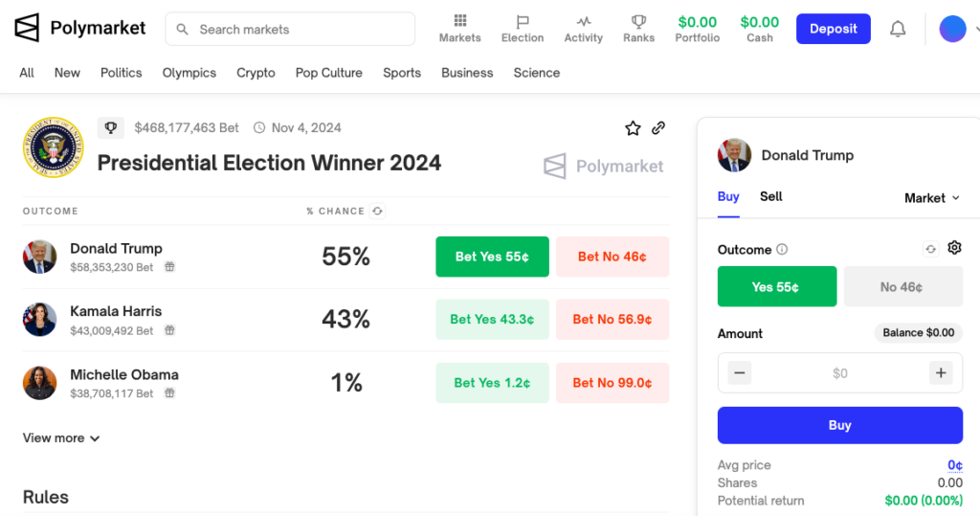Select the No 46¢ outcome
The height and width of the screenshot is (516, 980).
(901, 286)
